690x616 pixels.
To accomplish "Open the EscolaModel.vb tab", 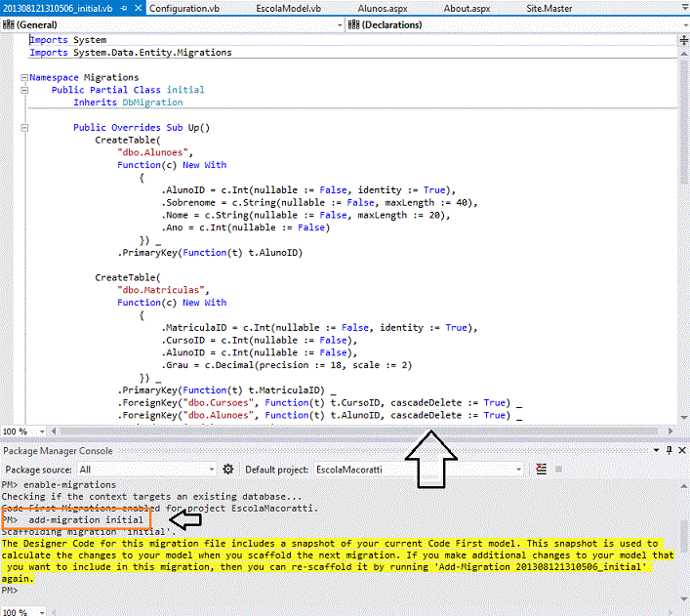I will point(288,9).
